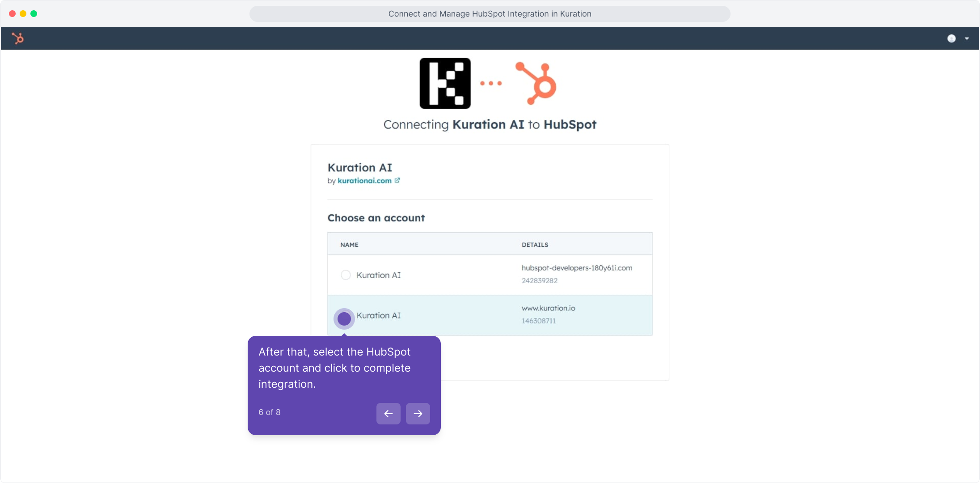The image size is (980, 483).
Task: Click hubspot-developers-180y61i.com domain text
Action: (577, 268)
